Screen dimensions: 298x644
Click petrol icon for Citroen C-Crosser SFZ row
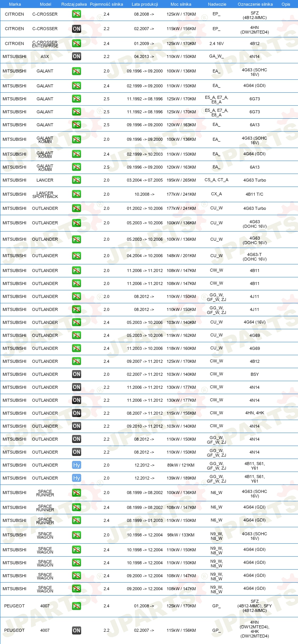[x=77, y=14]
